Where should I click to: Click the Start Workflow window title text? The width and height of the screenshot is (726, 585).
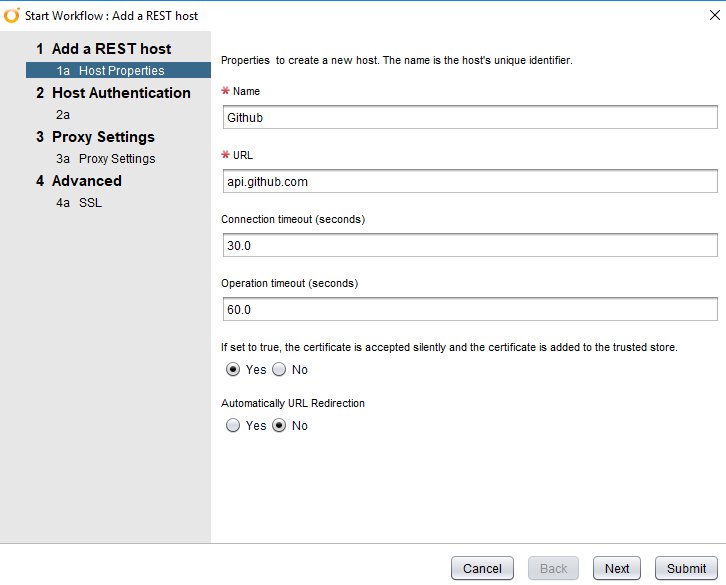[x=111, y=16]
